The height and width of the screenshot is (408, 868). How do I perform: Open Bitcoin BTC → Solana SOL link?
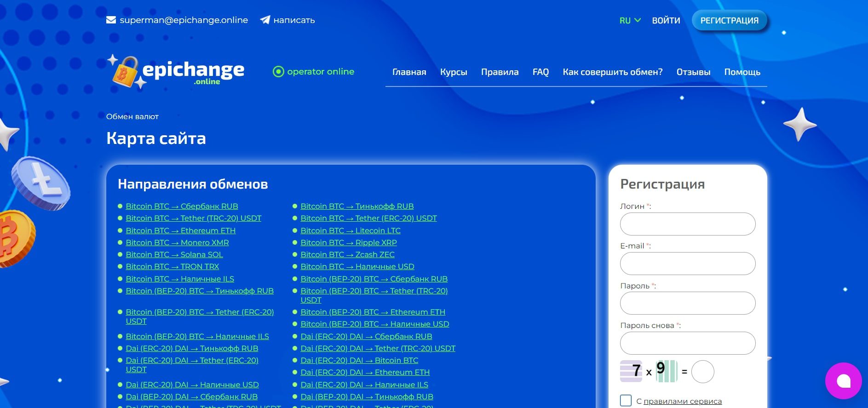pos(174,254)
